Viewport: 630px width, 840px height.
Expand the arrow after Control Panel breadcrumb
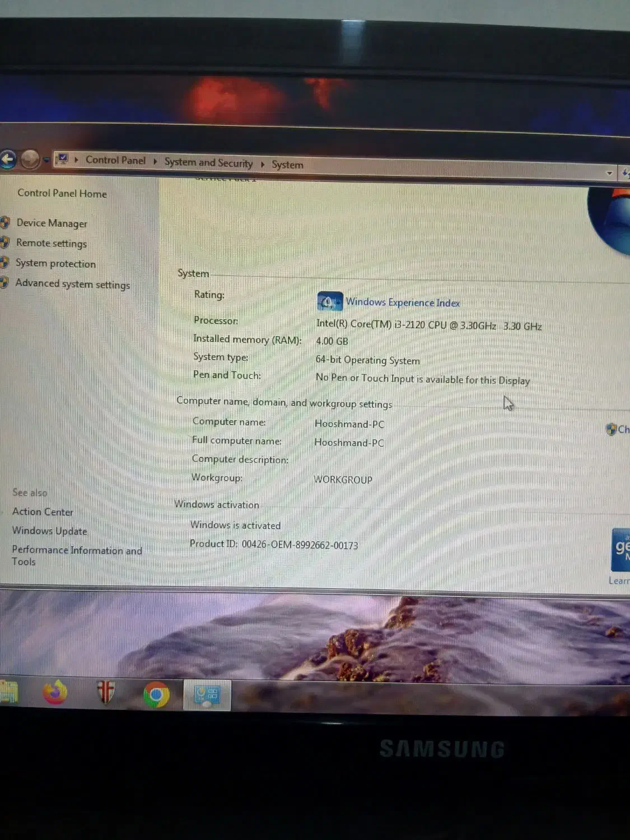(x=155, y=161)
